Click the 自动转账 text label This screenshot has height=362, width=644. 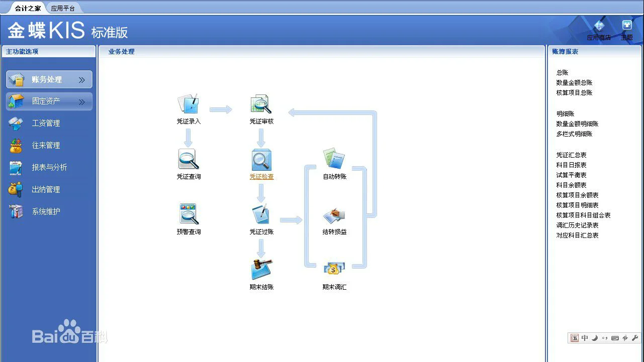click(x=334, y=177)
